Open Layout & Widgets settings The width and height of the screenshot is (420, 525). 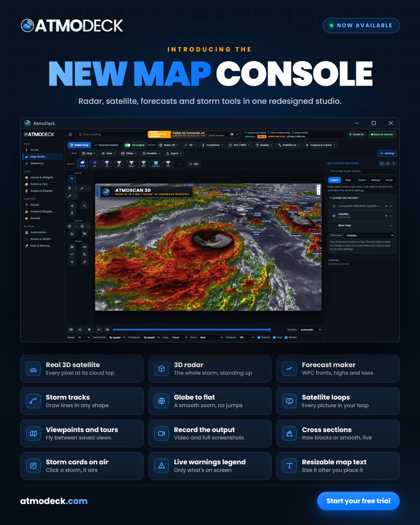[42, 178]
